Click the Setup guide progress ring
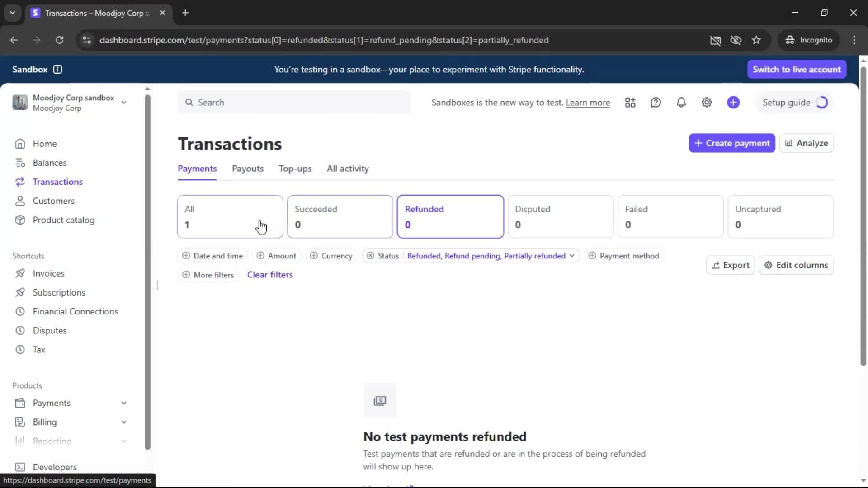Screen dimensions: 868x488 [822, 103]
